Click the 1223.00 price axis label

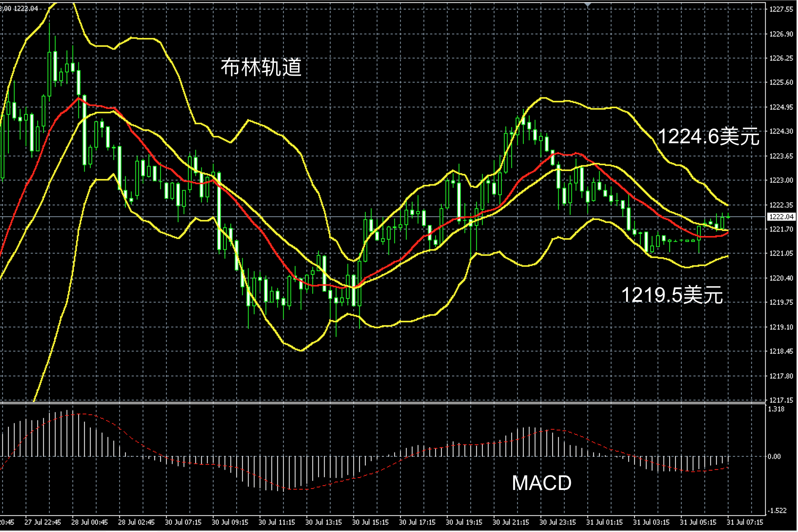coord(781,180)
